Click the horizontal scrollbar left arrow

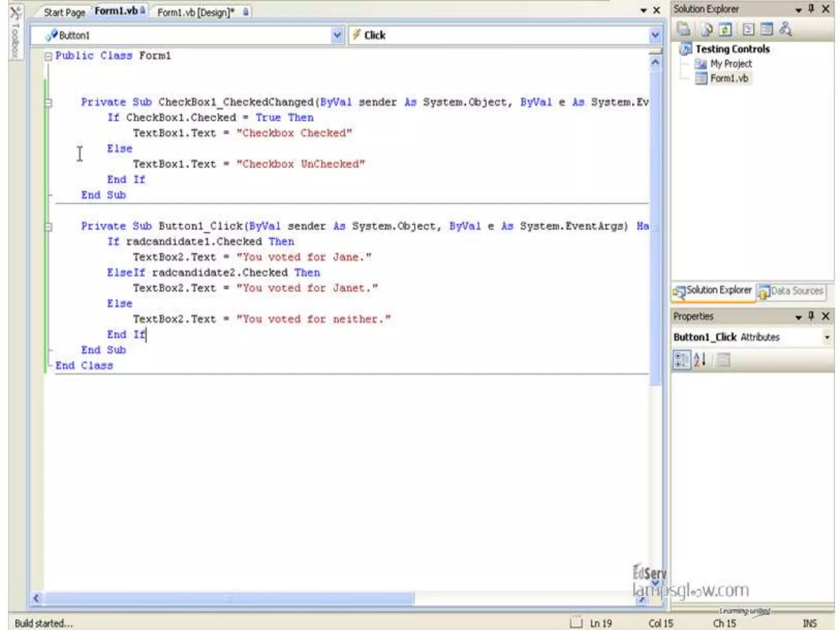[37, 598]
